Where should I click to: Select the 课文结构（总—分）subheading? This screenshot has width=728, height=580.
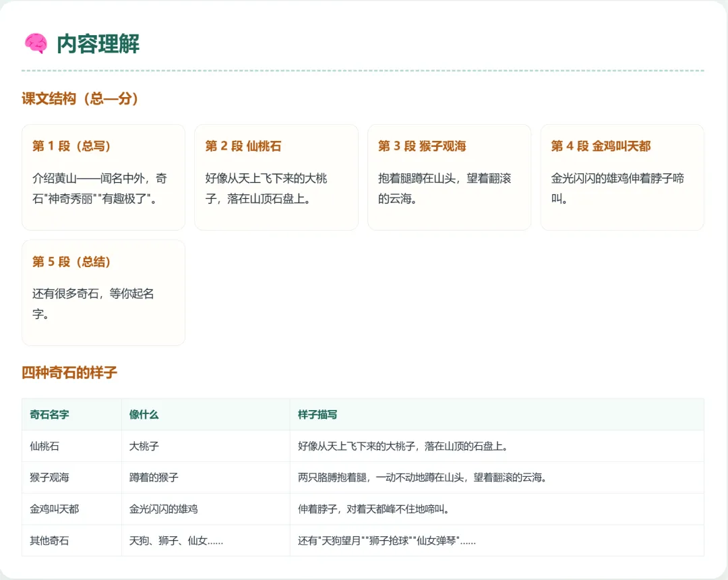(80, 98)
